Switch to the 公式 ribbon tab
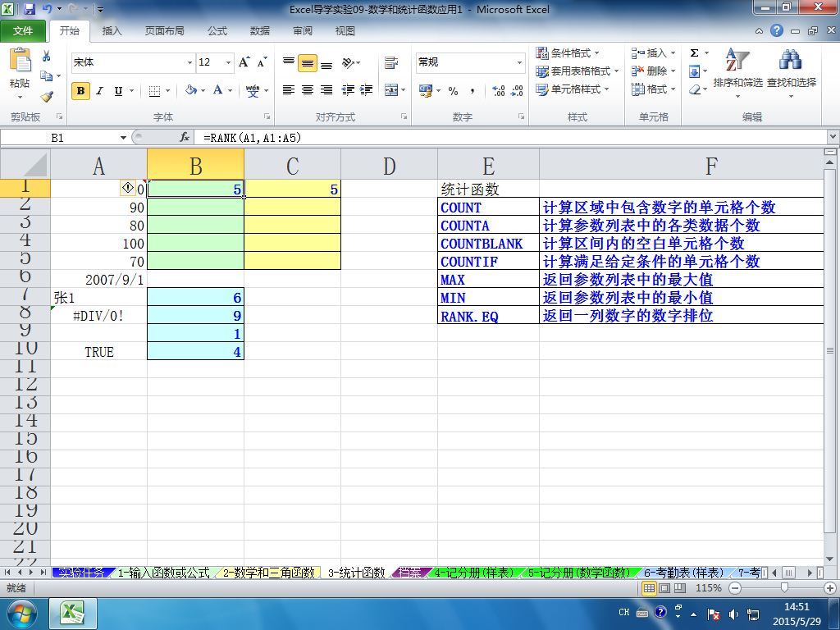 click(x=217, y=31)
